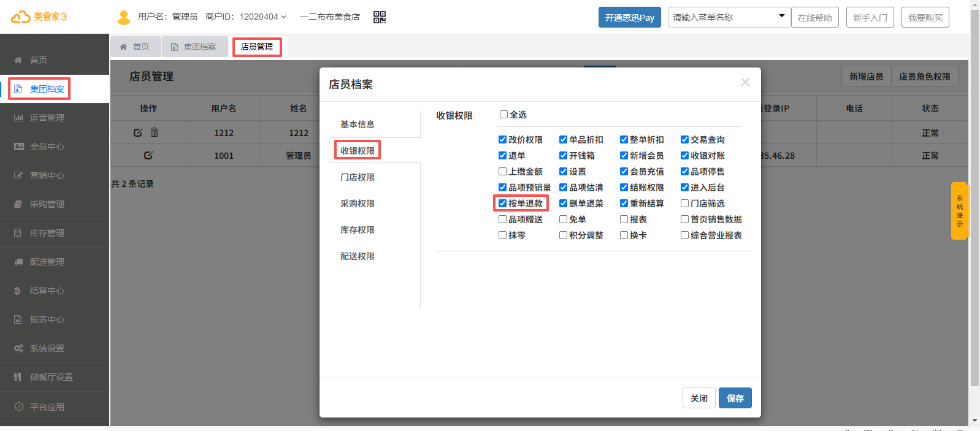Check the 全选 checkbox
The height and width of the screenshot is (431, 980).
click(503, 115)
